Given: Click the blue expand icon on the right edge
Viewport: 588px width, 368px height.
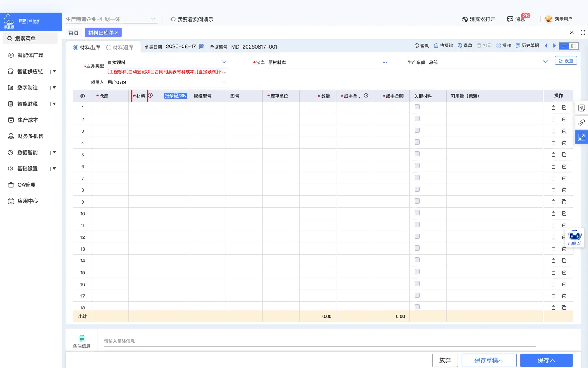Looking at the screenshot, I should [x=581, y=137].
